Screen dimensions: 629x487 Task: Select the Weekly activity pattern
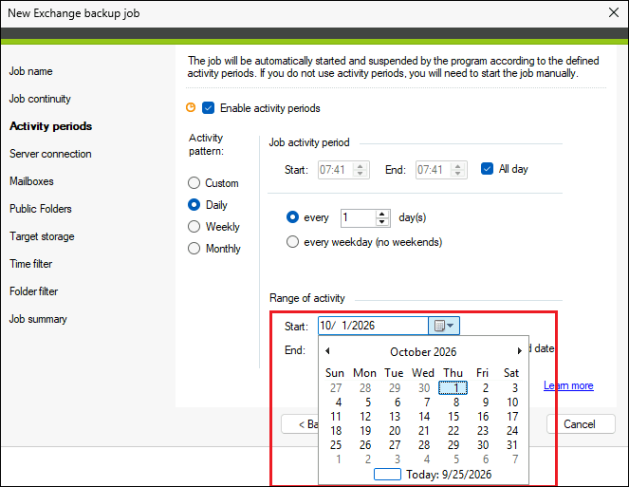tap(194, 227)
